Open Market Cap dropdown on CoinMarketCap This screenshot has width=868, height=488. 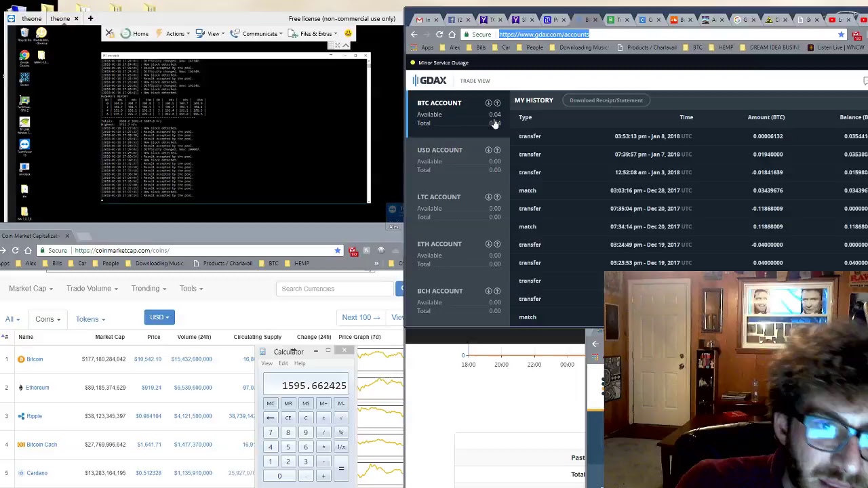31,289
